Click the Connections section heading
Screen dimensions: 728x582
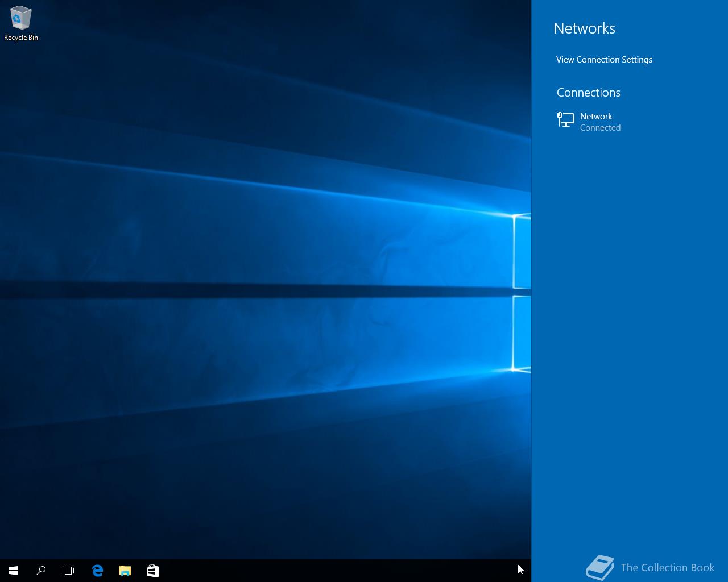pyautogui.click(x=588, y=93)
